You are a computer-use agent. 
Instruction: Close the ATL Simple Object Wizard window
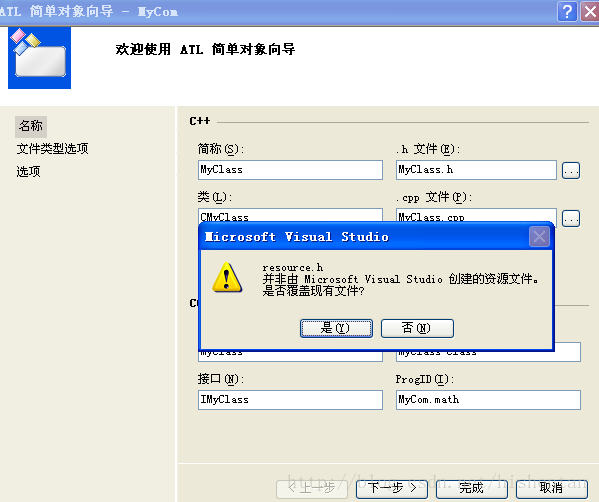pyautogui.click(x=590, y=11)
